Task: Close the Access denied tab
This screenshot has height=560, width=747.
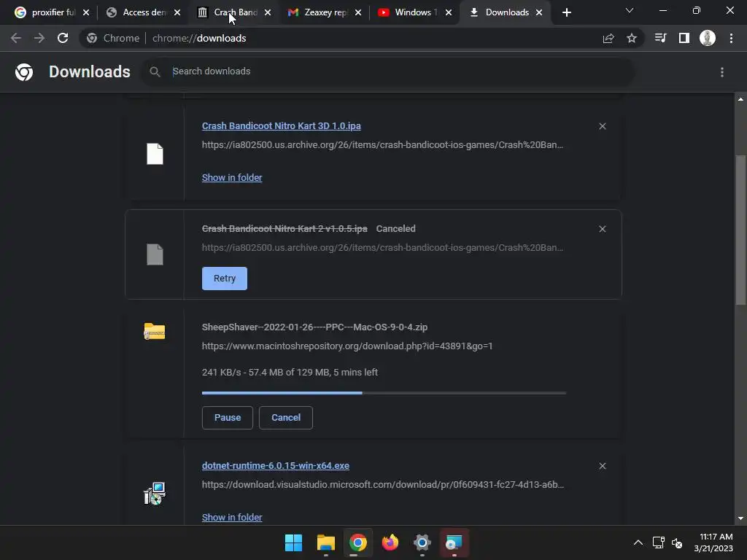Action: 177,12
